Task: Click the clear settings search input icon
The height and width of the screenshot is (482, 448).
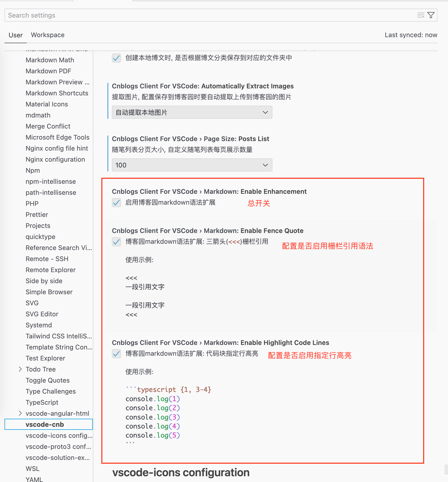Action: [421, 15]
